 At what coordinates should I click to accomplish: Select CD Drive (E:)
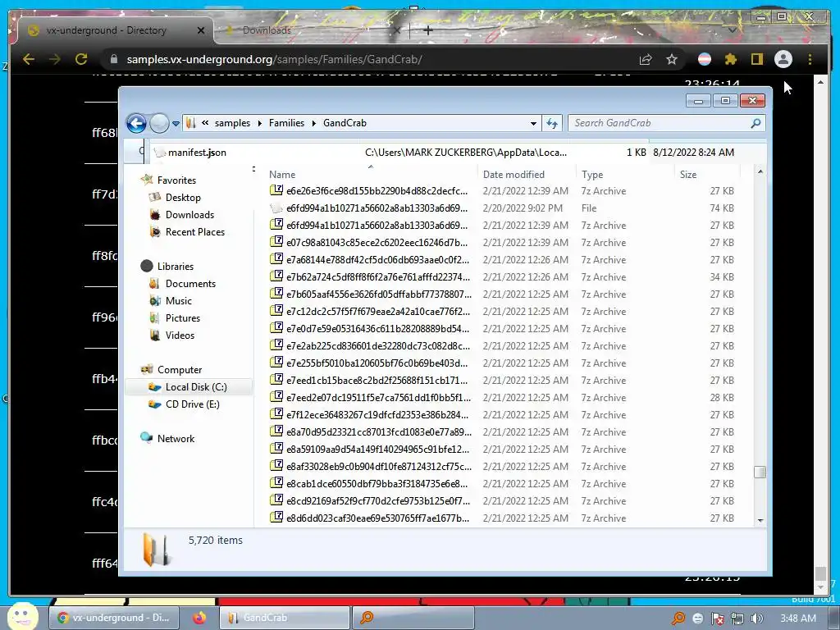pyautogui.click(x=192, y=404)
